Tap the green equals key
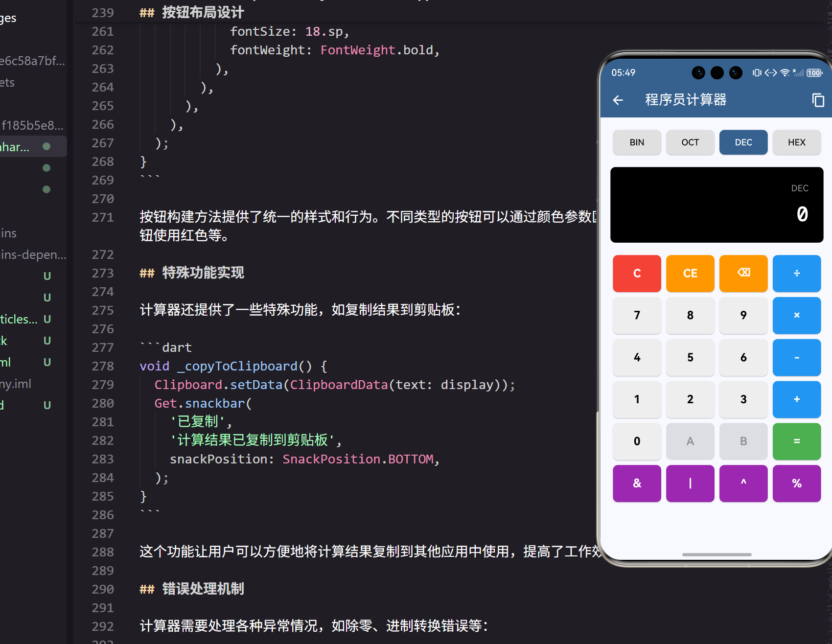Image resolution: width=832 pixels, height=644 pixels. 797,441
